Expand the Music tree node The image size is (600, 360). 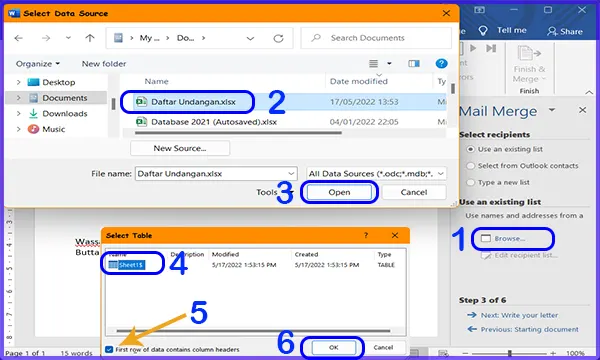pos(18,129)
